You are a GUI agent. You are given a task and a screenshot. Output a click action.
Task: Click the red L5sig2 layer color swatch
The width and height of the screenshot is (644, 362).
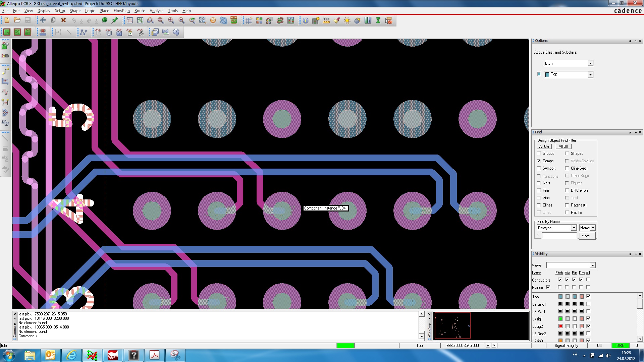tap(560, 326)
